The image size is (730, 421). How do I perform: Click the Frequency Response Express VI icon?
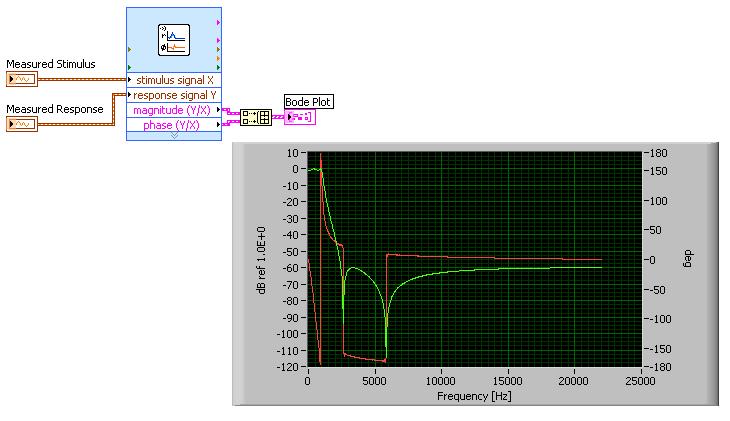coord(175,40)
